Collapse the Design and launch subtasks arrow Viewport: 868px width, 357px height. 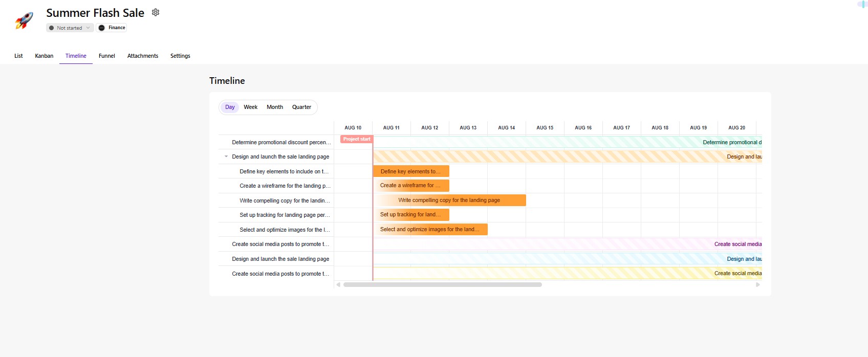tap(226, 157)
